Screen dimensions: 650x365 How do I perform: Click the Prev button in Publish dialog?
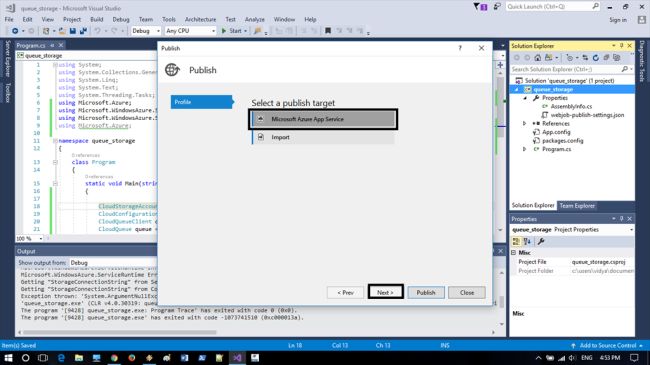tap(345, 292)
